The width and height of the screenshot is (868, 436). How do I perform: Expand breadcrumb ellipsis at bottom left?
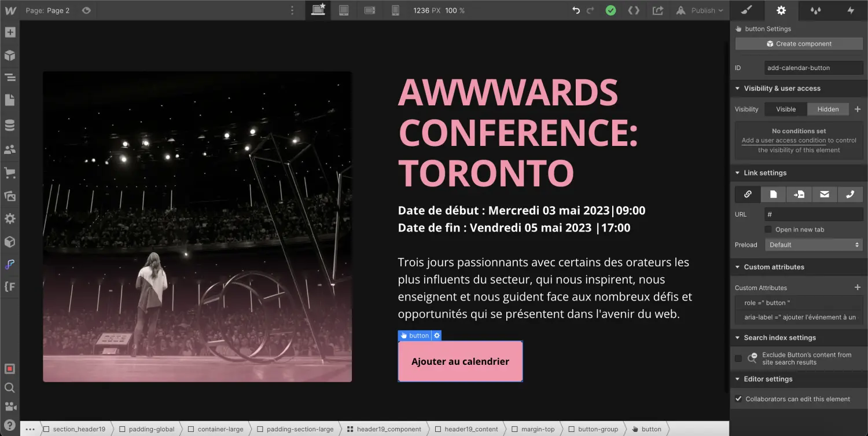[30, 429]
